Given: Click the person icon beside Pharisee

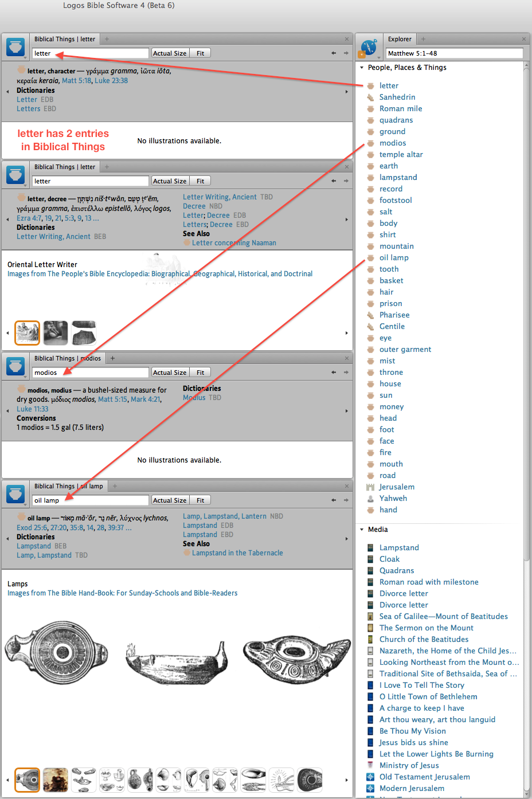Looking at the screenshot, I should coord(370,315).
